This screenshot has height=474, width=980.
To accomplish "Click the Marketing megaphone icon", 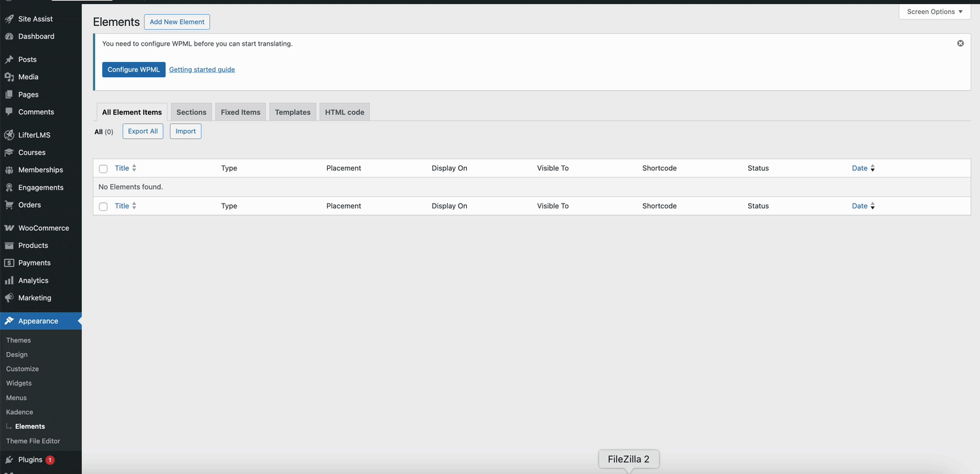I will click(10, 298).
